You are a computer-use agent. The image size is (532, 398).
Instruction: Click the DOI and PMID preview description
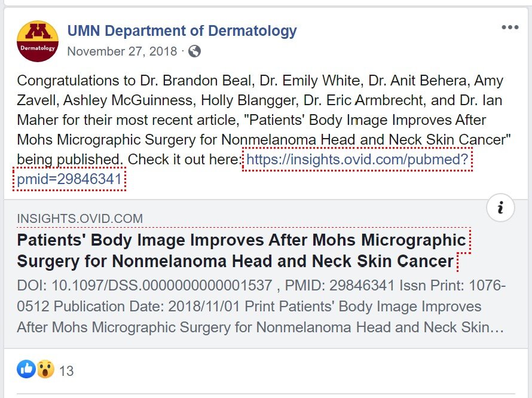(261, 307)
